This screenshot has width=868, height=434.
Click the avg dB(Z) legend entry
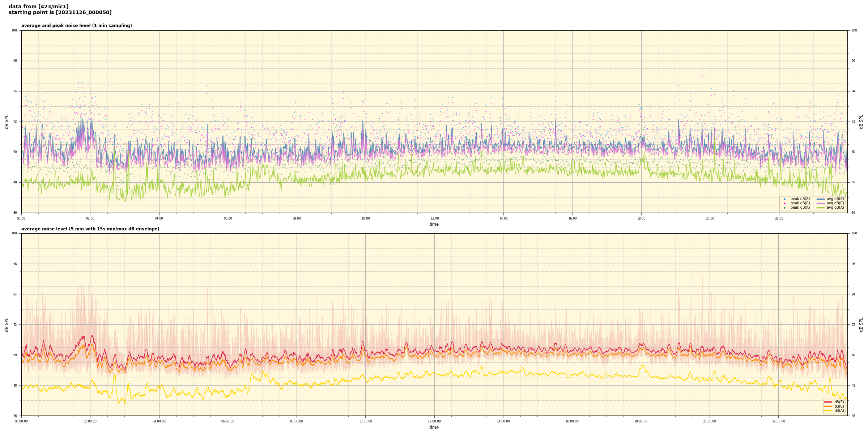[x=835, y=199]
